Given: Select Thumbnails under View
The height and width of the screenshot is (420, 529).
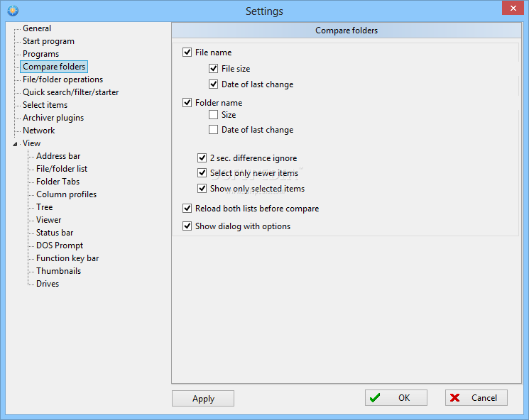Looking at the screenshot, I should (x=59, y=271).
